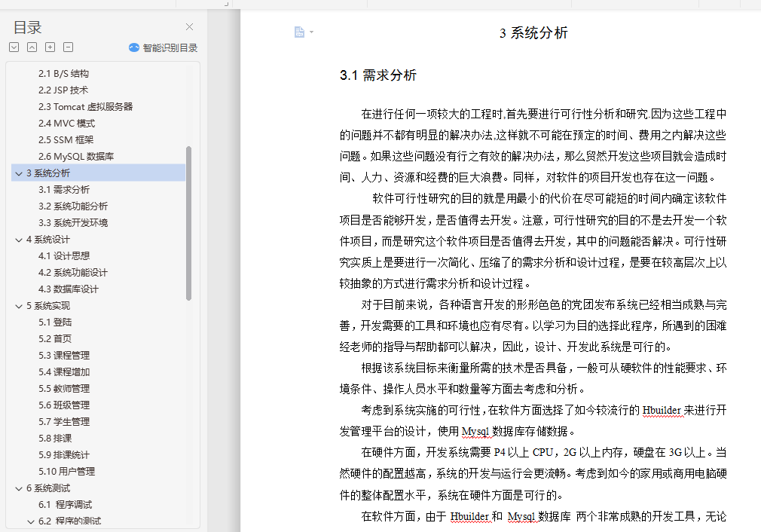
Task: Click the 目录 panel title
Action: click(27, 28)
